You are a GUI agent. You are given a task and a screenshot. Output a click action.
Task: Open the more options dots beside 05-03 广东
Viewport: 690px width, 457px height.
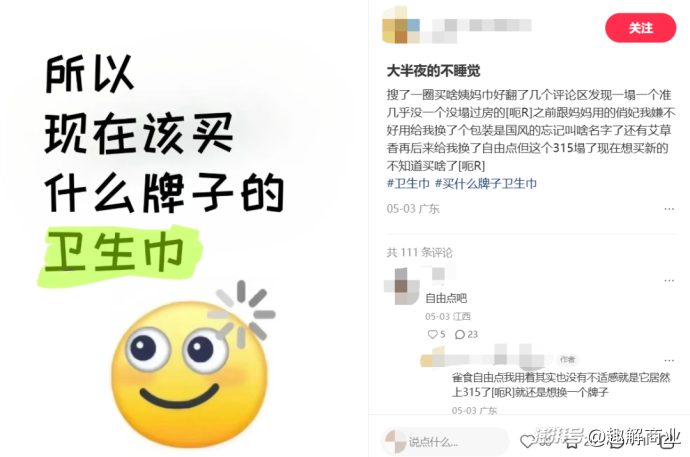click(x=669, y=208)
